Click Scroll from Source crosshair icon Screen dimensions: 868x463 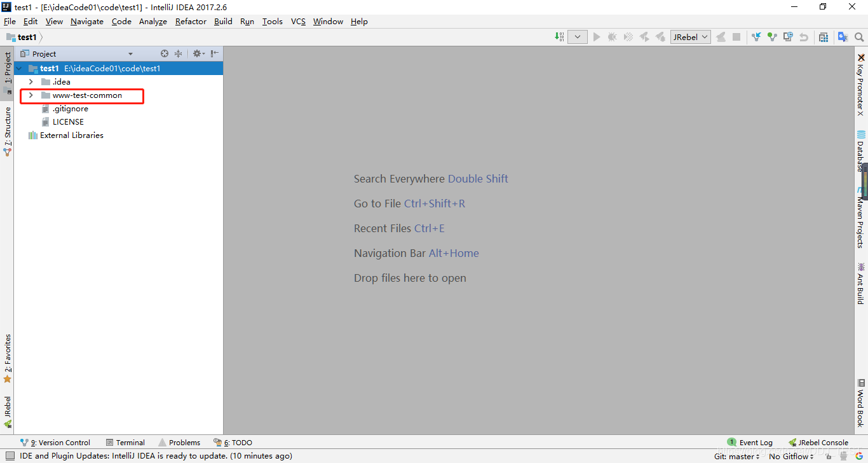click(x=165, y=53)
